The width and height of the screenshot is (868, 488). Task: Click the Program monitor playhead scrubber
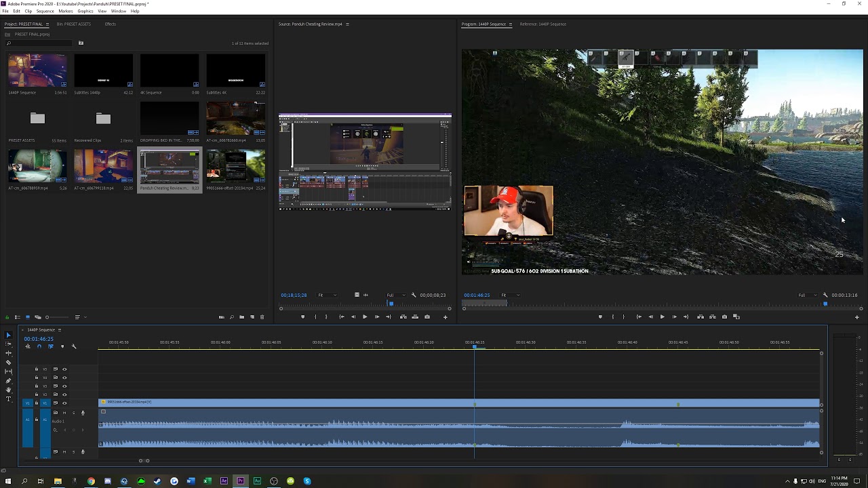[x=825, y=304]
